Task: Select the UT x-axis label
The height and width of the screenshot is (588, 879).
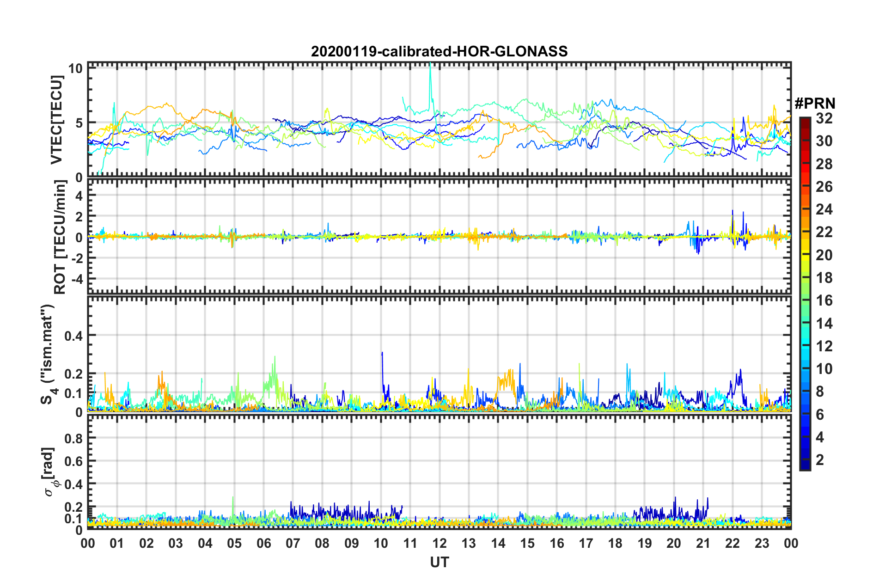Action: coord(439,562)
